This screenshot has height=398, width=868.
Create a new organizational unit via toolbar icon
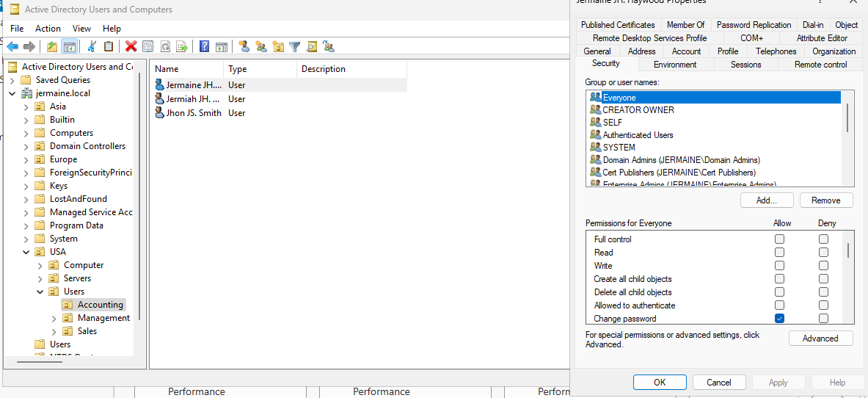(278, 46)
